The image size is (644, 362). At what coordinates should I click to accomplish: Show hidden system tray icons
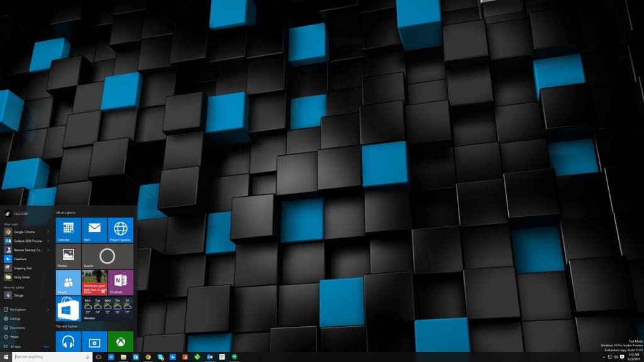pyautogui.click(x=604, y=357)
